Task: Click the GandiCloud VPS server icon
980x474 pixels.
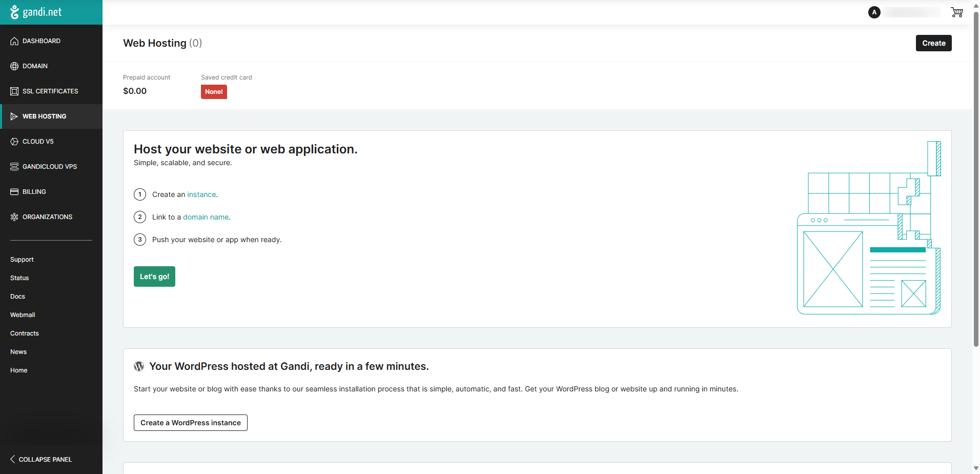Action: click(x=14, y=167)
